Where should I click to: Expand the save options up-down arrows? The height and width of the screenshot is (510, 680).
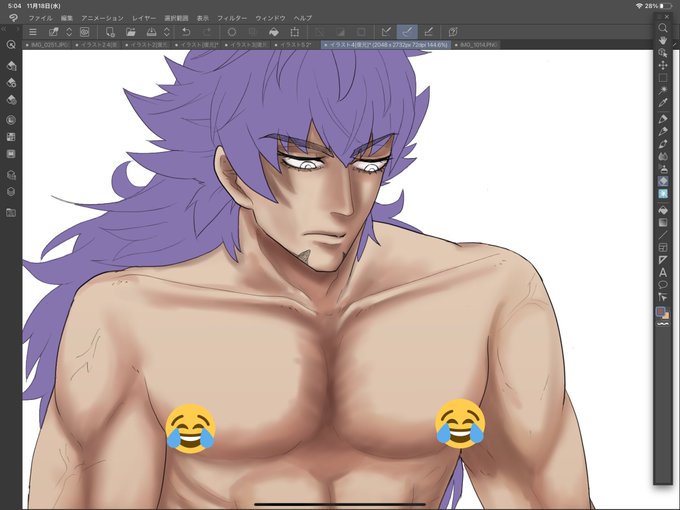tap(167, 32)
